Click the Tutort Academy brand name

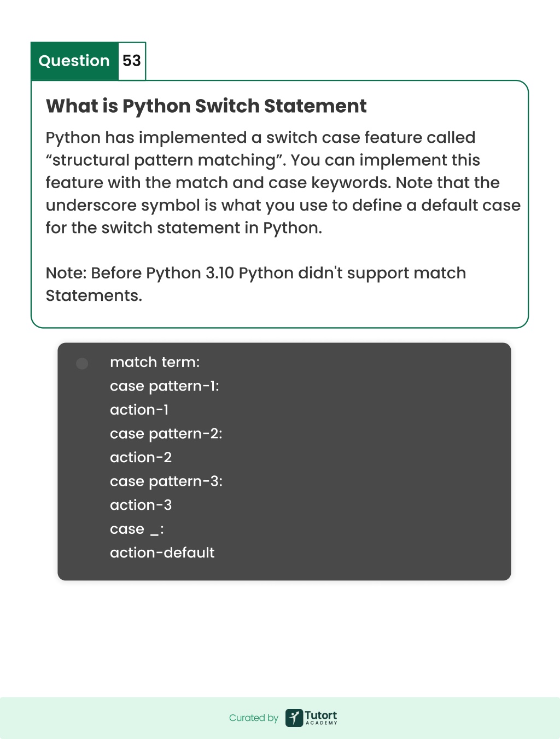(x=321, y=717)
